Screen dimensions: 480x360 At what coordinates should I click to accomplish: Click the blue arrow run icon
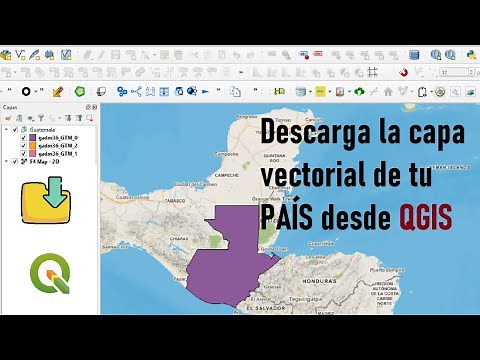coord(205,91)
